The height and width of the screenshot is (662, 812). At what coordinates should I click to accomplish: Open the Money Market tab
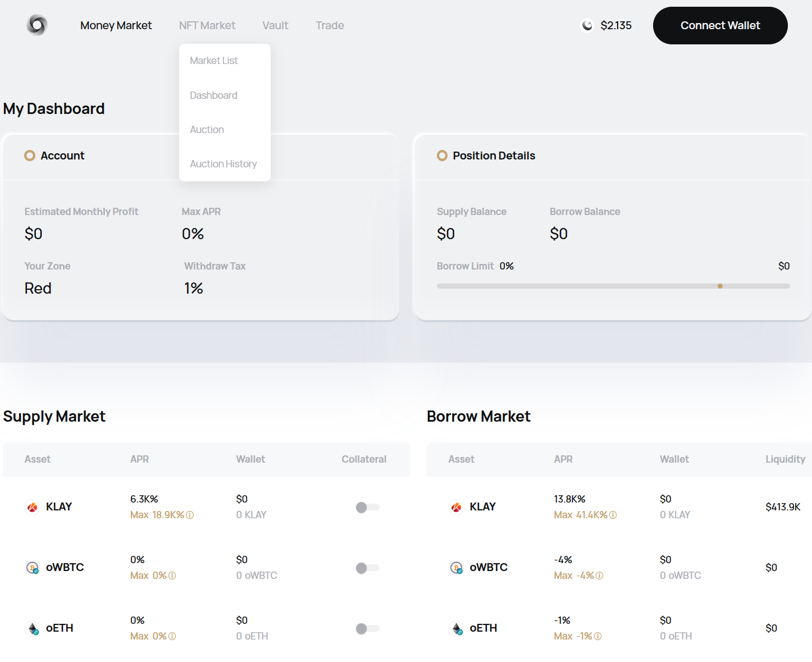[x=116, y=25]
